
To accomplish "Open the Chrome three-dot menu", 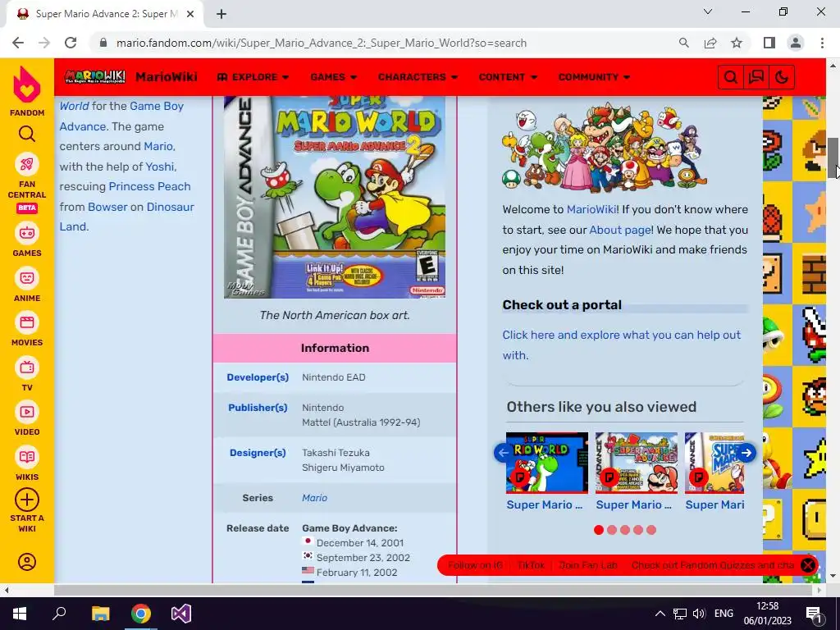I will pos(822,43).
